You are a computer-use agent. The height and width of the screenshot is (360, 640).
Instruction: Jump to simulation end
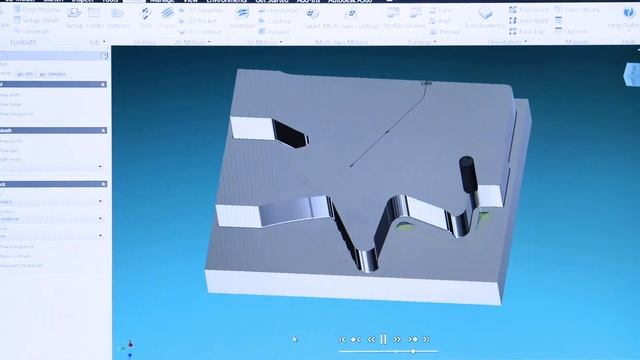(426, 339)
